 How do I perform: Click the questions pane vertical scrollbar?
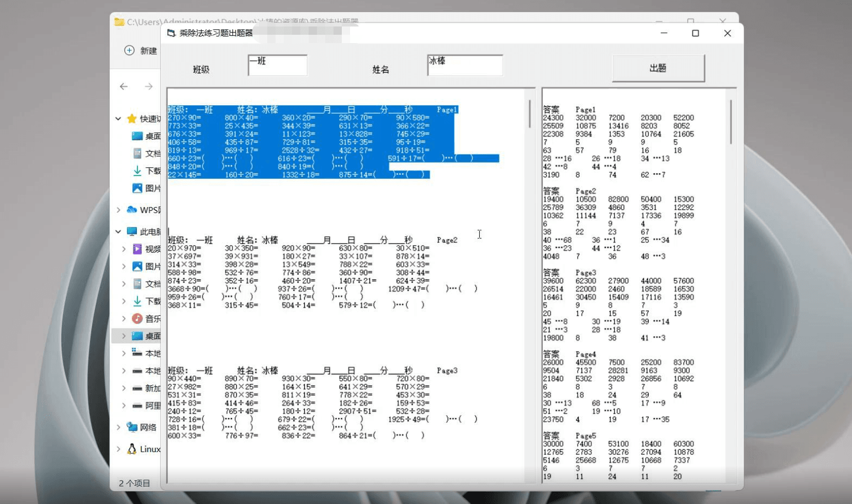530,114
